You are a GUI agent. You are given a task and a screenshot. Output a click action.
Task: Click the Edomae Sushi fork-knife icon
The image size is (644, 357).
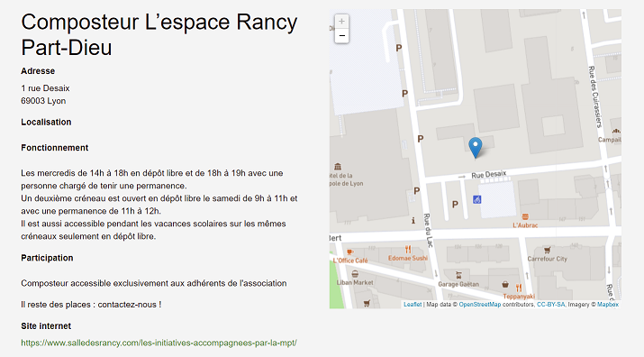pyautogui.click(x=408, y=249)
